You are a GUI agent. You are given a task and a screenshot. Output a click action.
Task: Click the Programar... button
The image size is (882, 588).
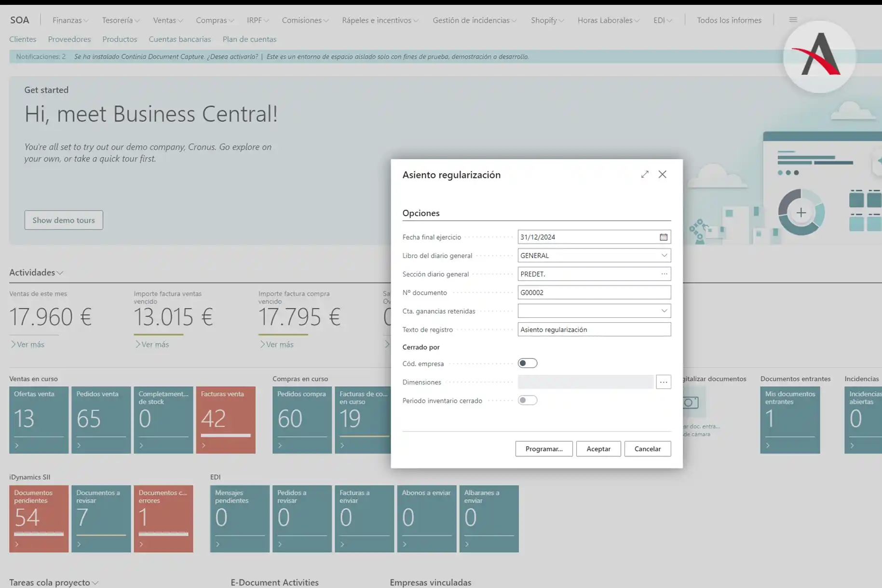[x=543, y=449]
